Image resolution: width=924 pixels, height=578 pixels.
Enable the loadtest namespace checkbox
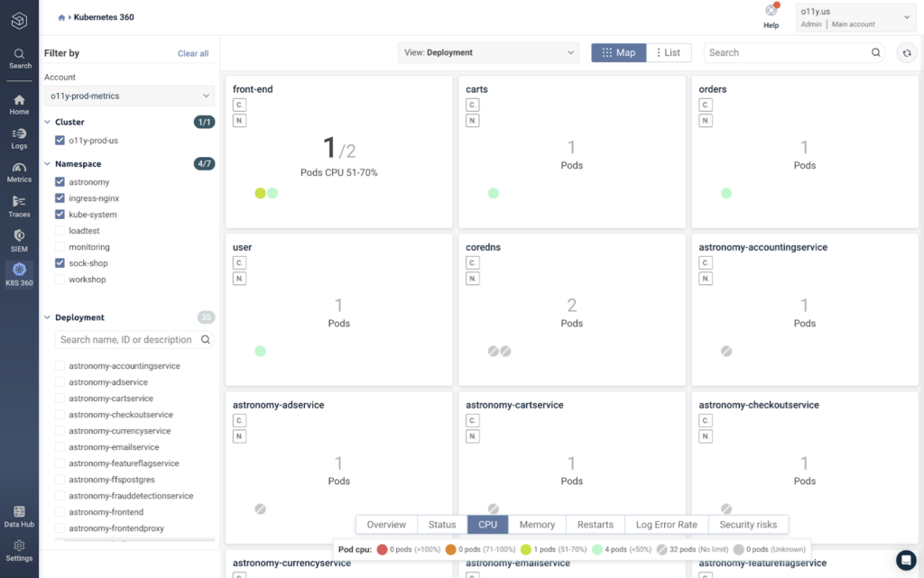[60, 231]
